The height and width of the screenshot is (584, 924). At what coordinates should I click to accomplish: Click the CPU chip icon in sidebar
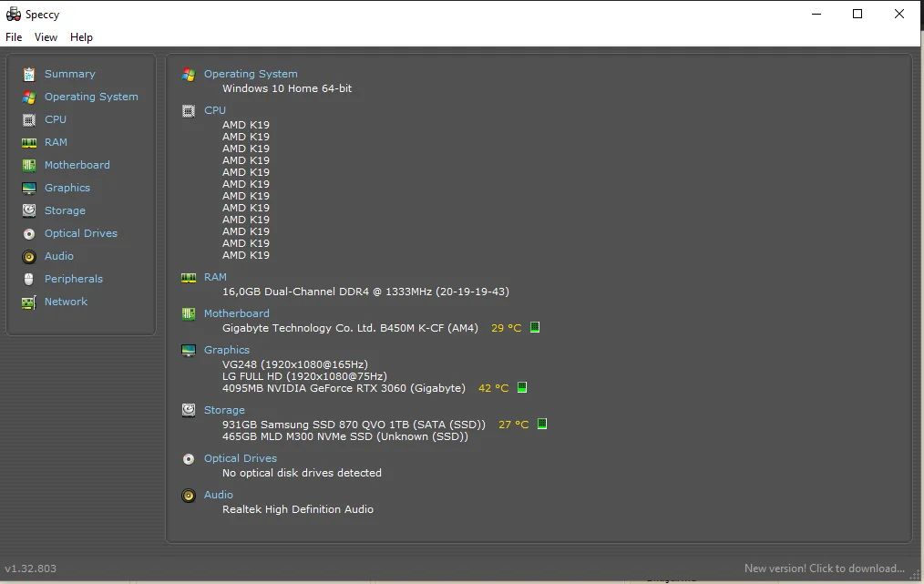tap(29, 120)
